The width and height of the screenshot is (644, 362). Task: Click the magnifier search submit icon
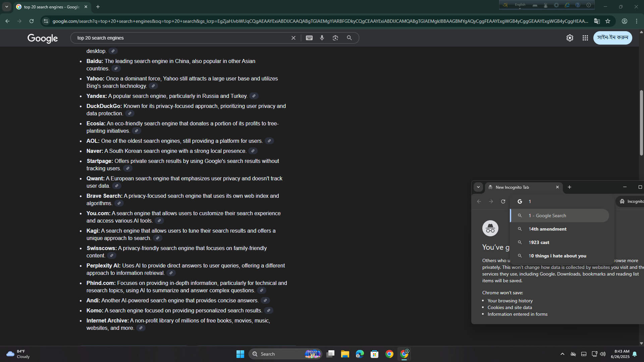point(350,38)
